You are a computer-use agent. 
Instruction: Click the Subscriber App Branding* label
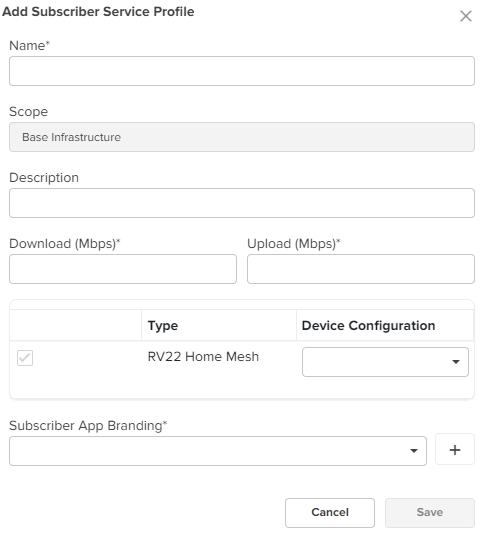88,425
